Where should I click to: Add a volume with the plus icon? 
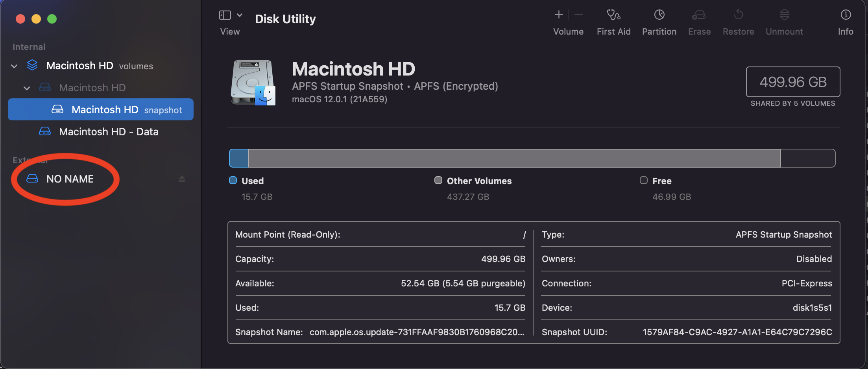[x=559, y=15]
